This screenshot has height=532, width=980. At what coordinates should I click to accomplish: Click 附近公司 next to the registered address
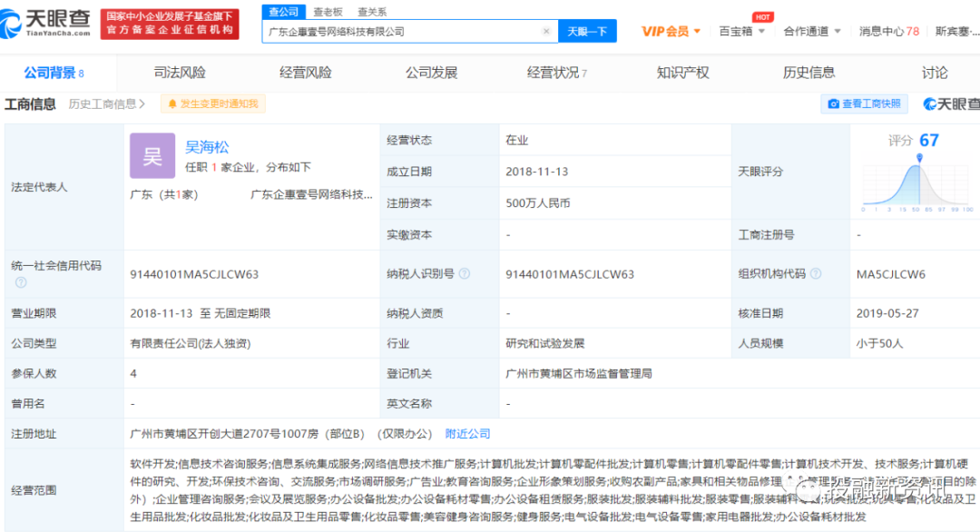[x=467, y=434]
